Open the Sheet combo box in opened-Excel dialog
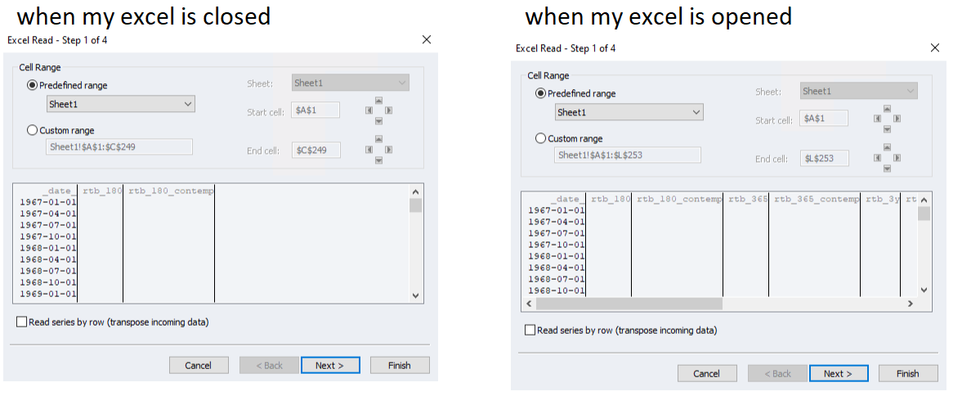The height and width of the screenshot is (414, 980). tap(859, 91)
